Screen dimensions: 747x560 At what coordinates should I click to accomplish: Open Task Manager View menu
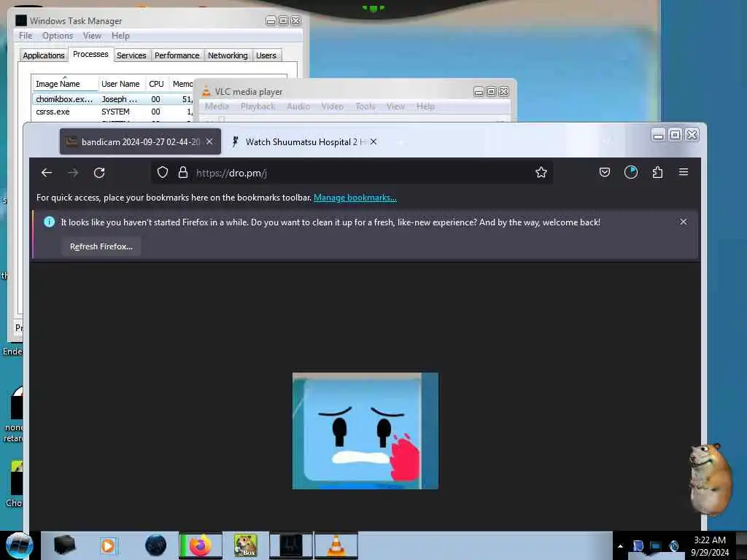(x=92, y=36)
